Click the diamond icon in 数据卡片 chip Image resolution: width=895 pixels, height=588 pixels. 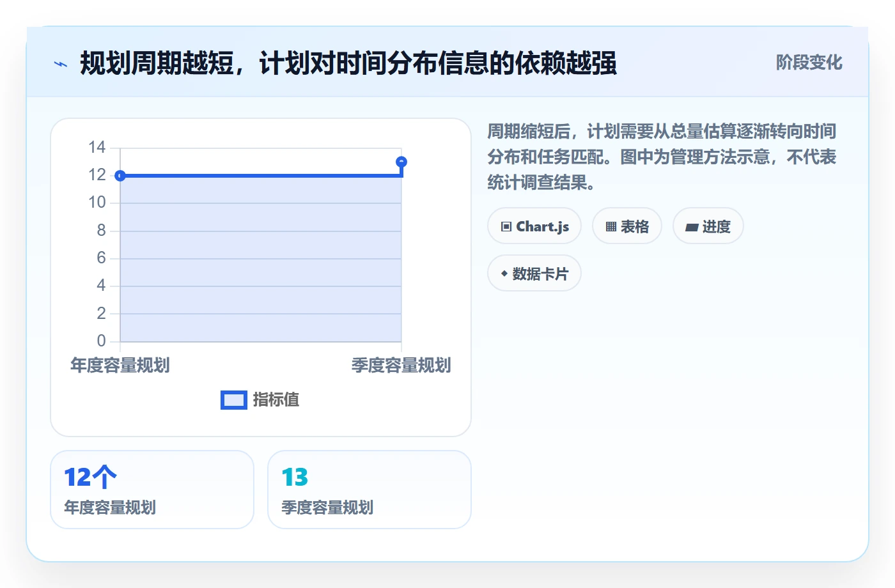pyautogui.click(x=504, y=274)
